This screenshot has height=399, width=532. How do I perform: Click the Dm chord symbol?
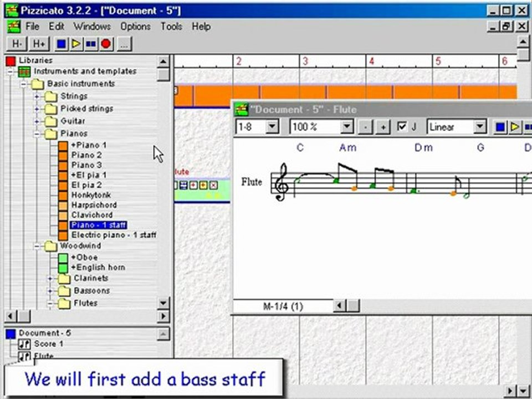(x=424, y=147)
